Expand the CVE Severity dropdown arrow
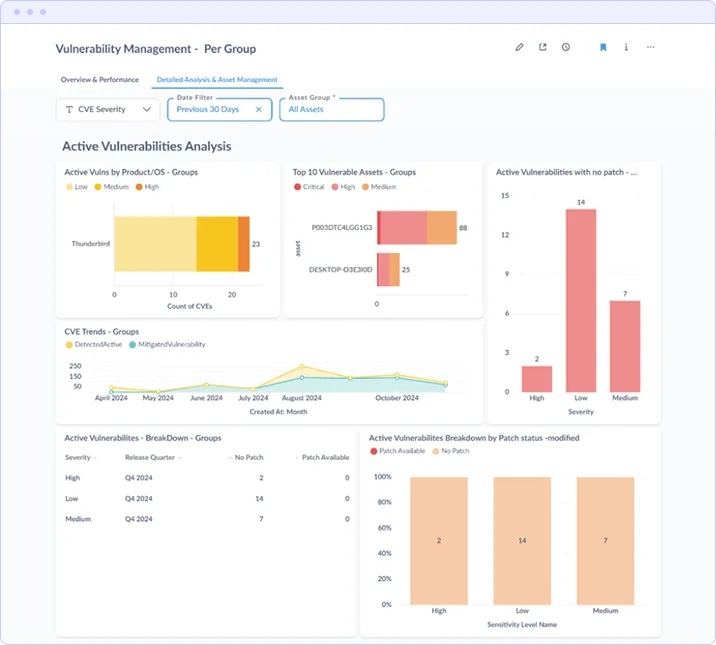The height and width of the screenshot is (645, 716). (147, 110)
